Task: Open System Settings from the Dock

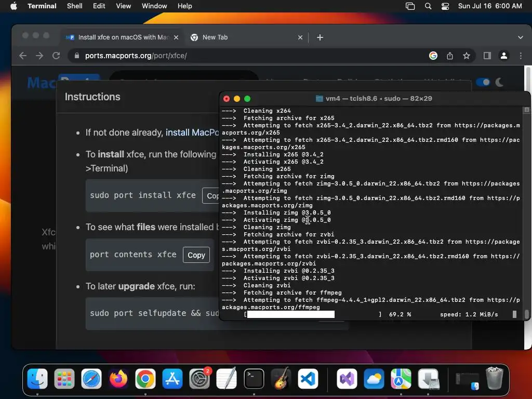Action: click(x=199, y=379)
